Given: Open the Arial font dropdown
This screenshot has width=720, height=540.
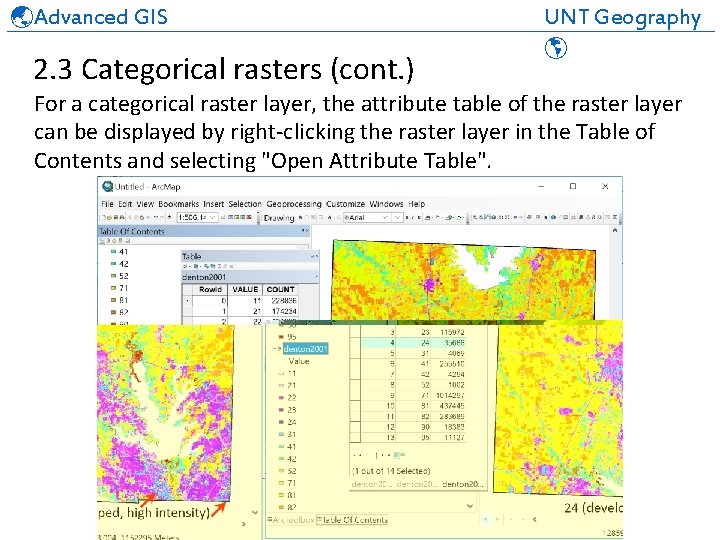Looking at the screenshot, I should pos(385,217).
